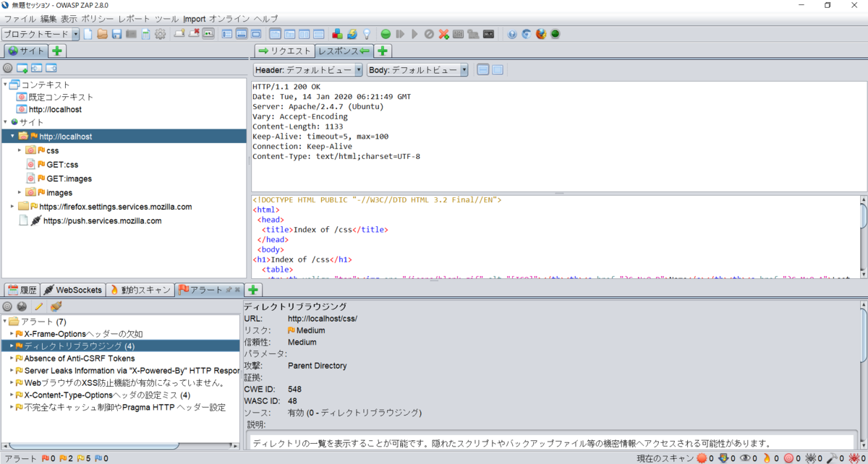Select GET:css entry in Sites tree
Screen dimensions: 868x464
click(62, 165)
